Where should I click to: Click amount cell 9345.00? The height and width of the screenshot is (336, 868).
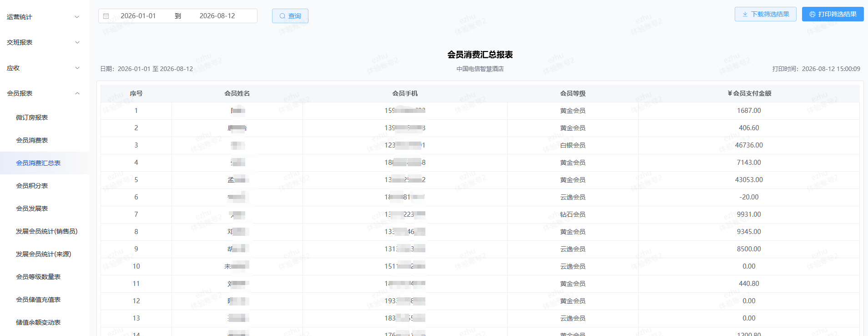[x=749, y=232]
